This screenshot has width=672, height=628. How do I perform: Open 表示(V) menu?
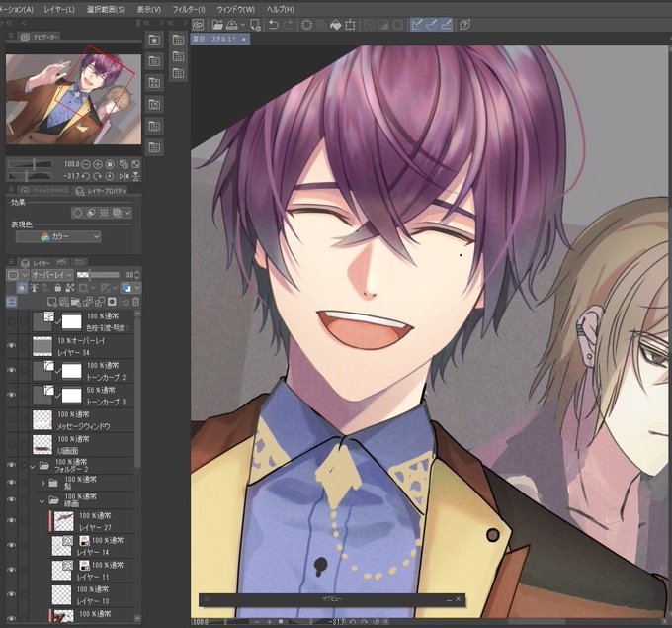(148, 9)
